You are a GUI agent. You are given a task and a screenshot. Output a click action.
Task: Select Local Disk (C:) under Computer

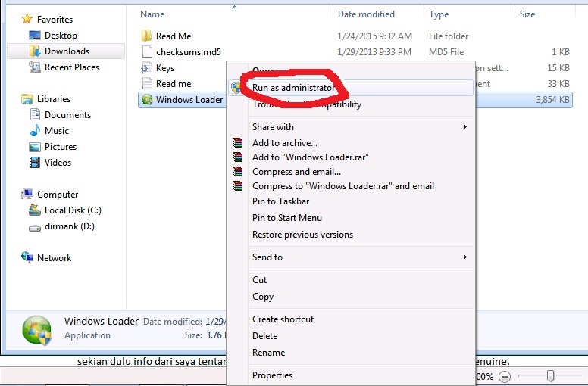click(x=73, y=210)
